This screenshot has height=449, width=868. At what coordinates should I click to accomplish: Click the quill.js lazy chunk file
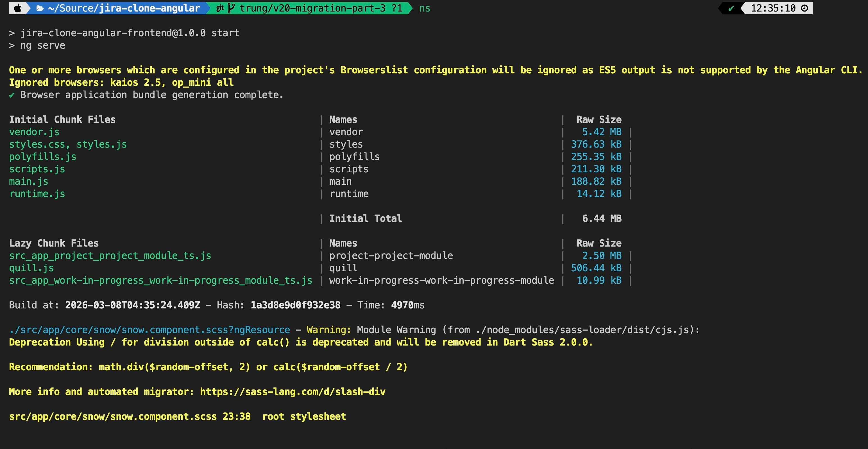click(x=31, y=268)
